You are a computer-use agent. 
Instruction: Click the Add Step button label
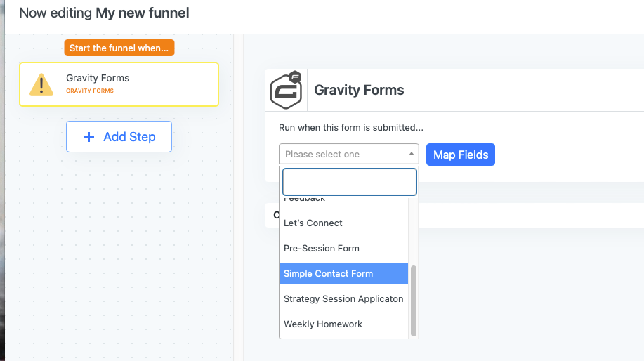point(129,137)
